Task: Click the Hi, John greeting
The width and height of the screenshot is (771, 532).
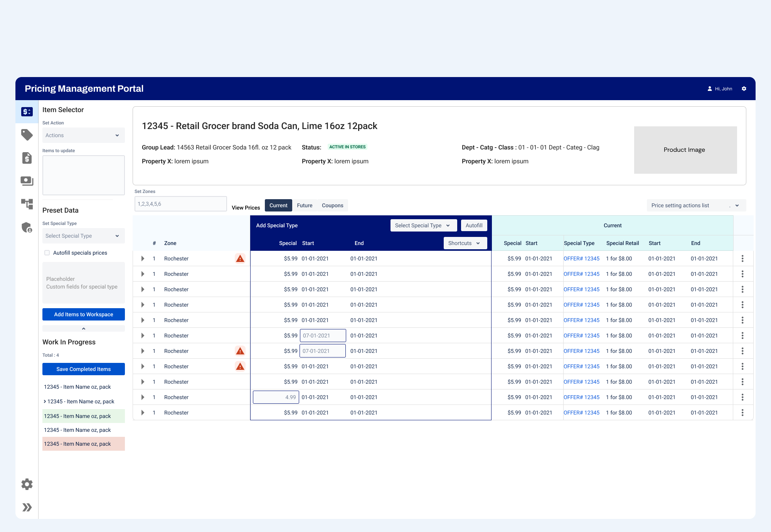Action: (724, 89)
